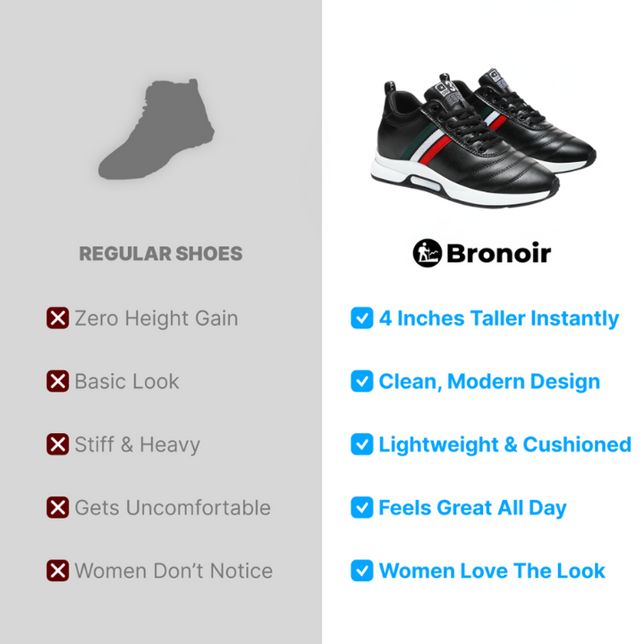This screenshot has width=644, height=644.
Task: Toggle the 4 Inches Taller Instantly checkbox
Action: [x=362, y=318]
